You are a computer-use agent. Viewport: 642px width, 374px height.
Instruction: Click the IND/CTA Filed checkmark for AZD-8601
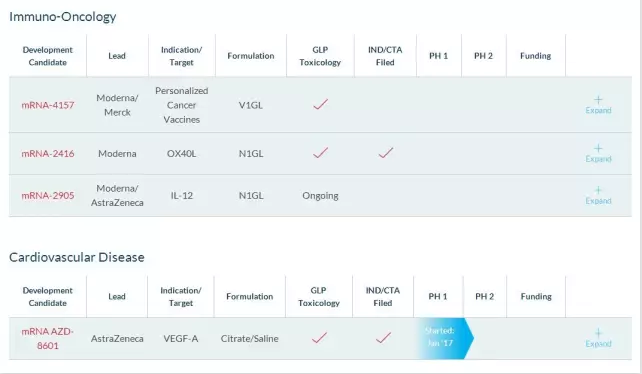coord(383,338)
